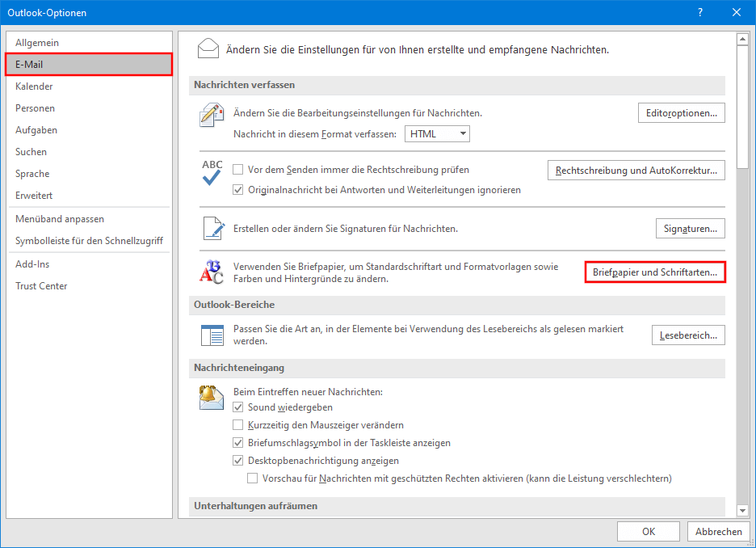Click the scrollbar down arrow
The width and height of the screenshot is (756, 548).
point(742,510)
